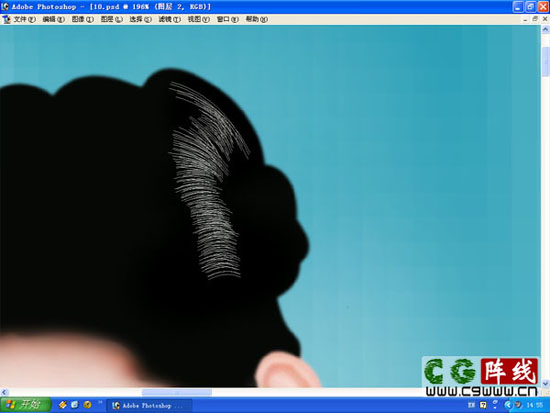Click the document icon left of 文件 menu
This screenshot has width=550, height=413.
pyautogui.click(x=7, y=20)
